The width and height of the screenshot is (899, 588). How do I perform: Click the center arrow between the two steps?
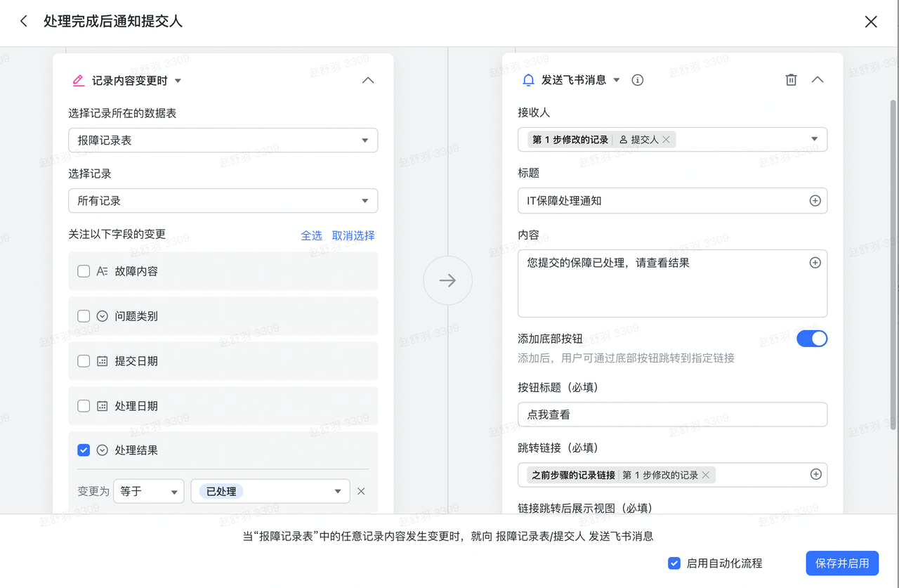click(x=447, y=281)
